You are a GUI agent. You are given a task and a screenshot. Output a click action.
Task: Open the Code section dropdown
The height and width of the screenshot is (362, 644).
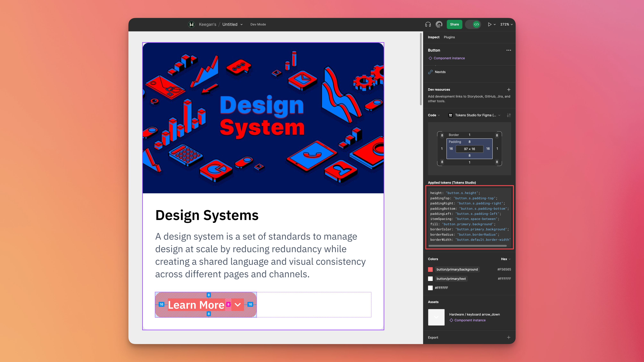434,115
